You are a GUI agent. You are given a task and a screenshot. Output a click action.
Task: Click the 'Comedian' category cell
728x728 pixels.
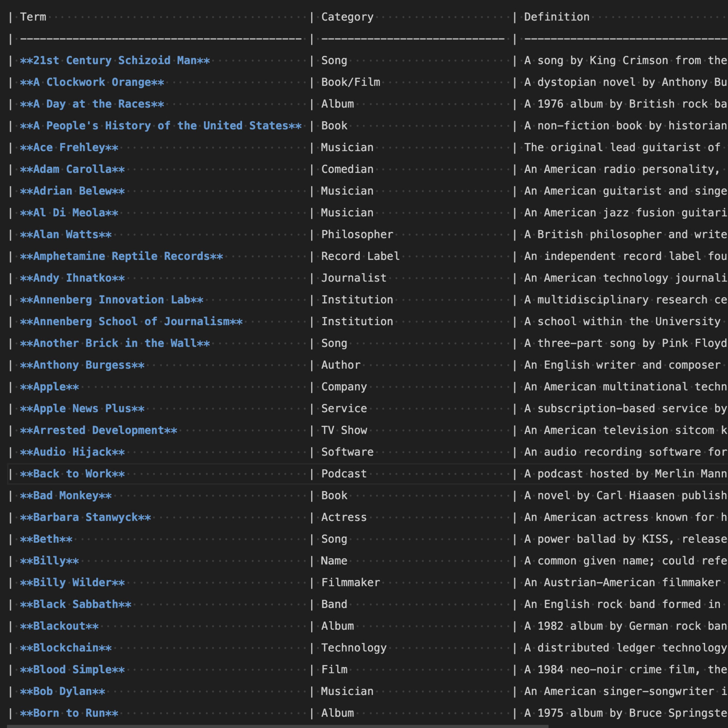(x=347, y=169)
